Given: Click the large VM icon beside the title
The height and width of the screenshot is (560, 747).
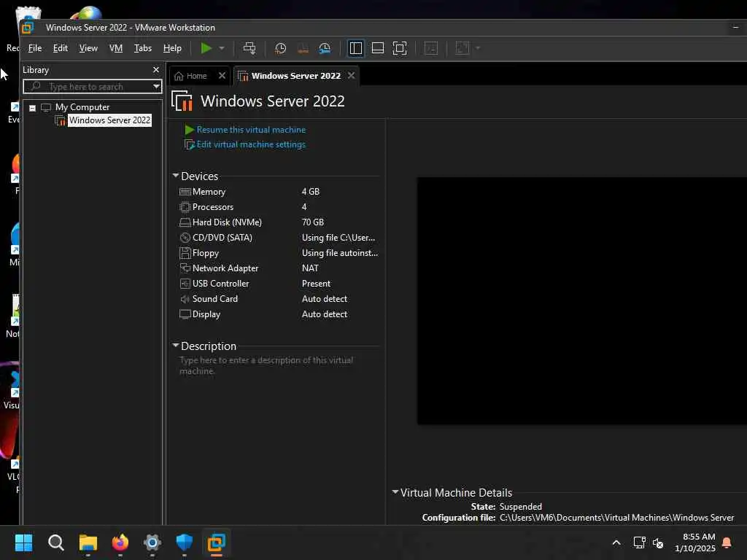Looking at the screenshot, I should tap(182, 101).
